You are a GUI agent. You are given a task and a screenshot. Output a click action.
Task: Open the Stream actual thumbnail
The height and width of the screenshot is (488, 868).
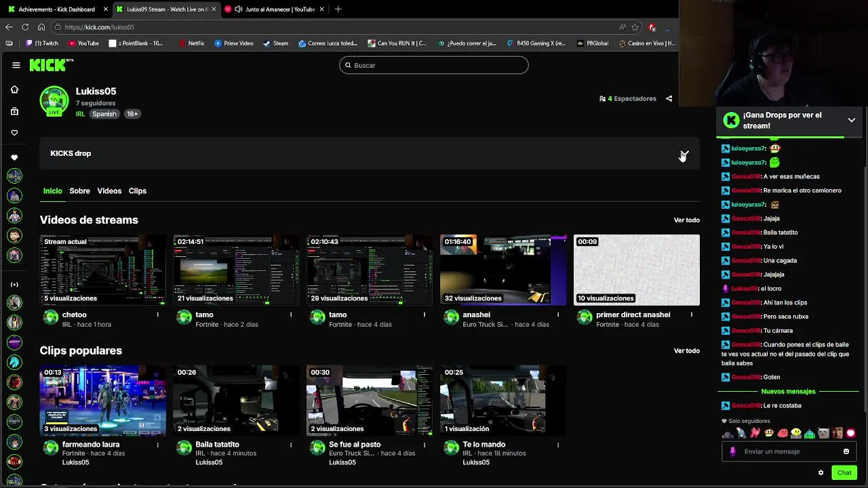click(103, 270)
